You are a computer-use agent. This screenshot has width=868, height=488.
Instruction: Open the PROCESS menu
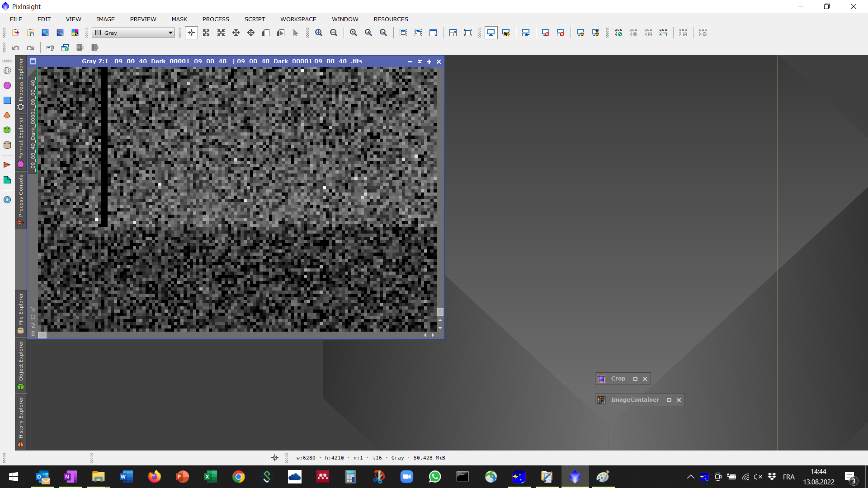point(216,19)
